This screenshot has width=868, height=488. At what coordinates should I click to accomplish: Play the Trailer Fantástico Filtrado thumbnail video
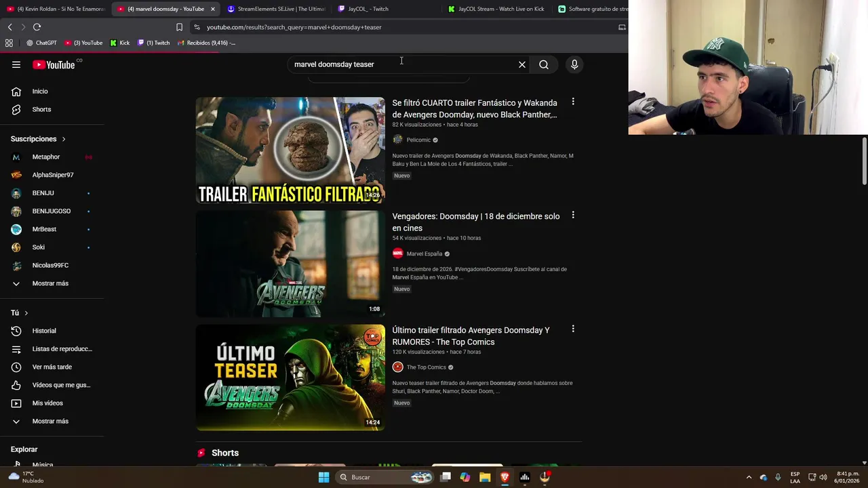(290, 150)
